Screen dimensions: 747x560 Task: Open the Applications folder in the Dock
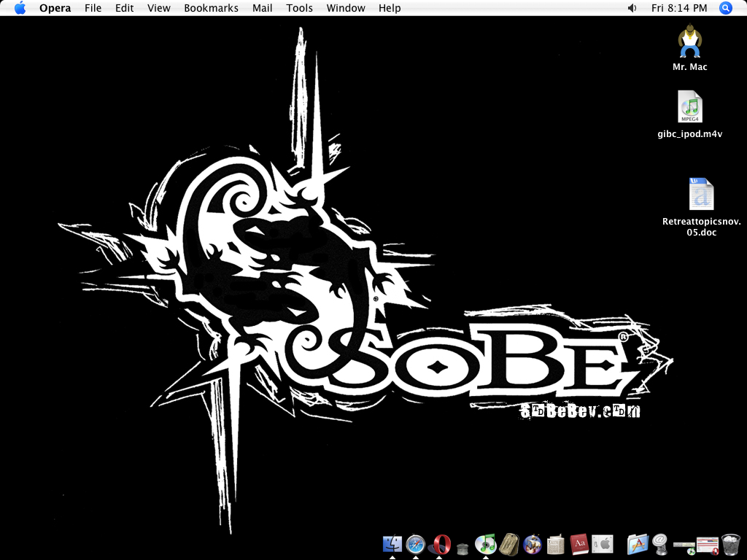[638, 544]
